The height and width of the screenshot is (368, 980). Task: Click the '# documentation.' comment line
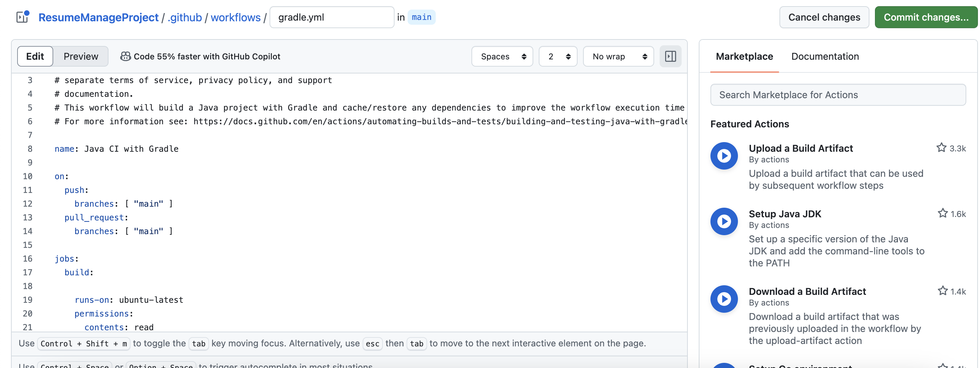94,93
